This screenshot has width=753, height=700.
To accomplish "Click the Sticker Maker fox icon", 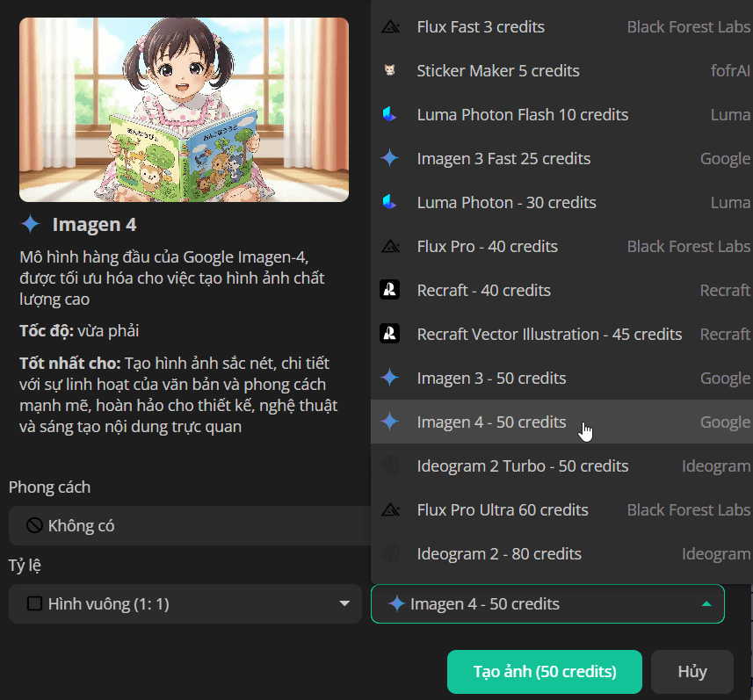I will (390, 70).
